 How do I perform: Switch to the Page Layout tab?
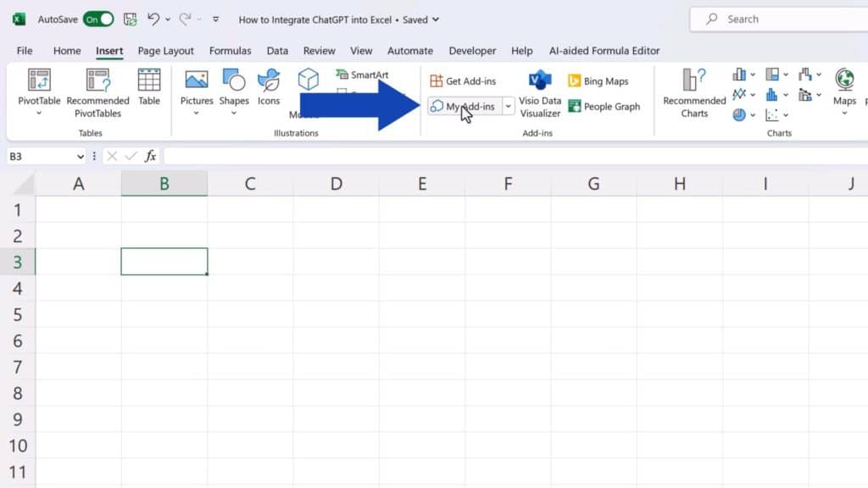pos(165,50)
